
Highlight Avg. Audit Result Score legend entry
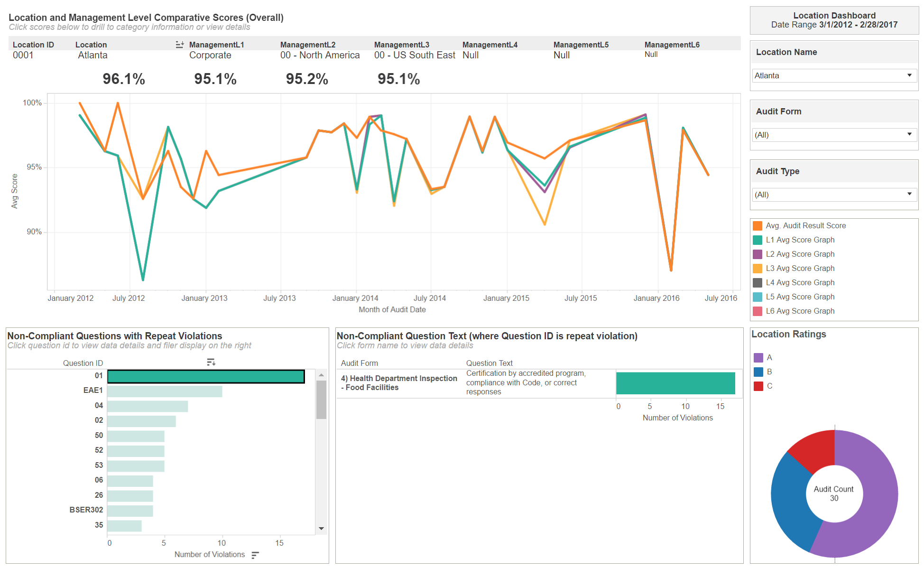(805, 226)
